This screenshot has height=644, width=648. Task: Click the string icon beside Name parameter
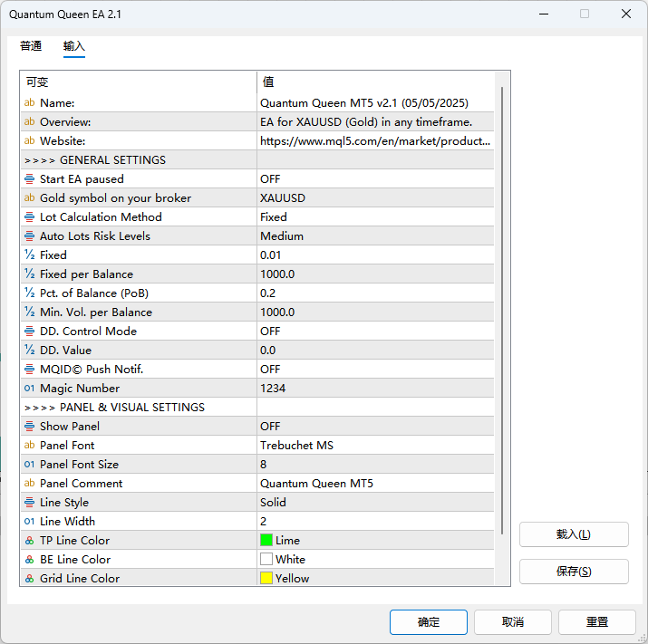[x=29, y=103]
